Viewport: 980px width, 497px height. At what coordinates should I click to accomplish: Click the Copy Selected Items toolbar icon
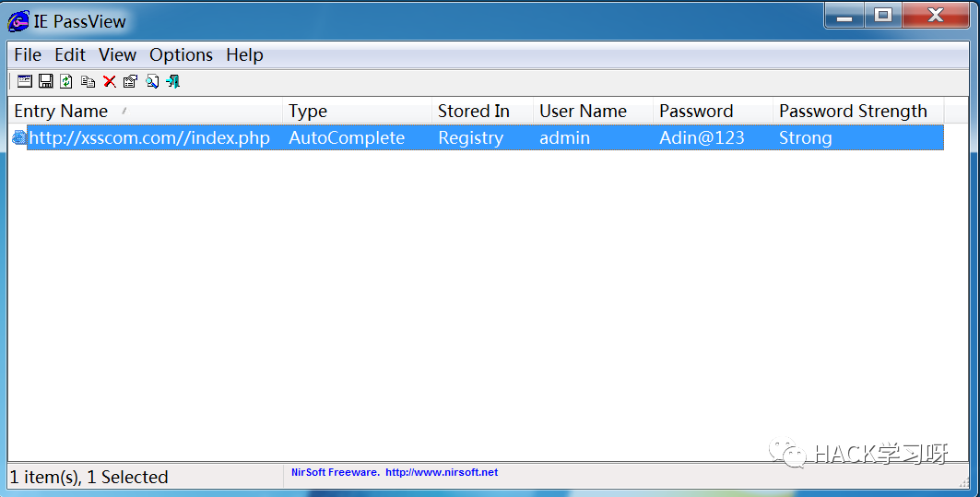point(89,81)
